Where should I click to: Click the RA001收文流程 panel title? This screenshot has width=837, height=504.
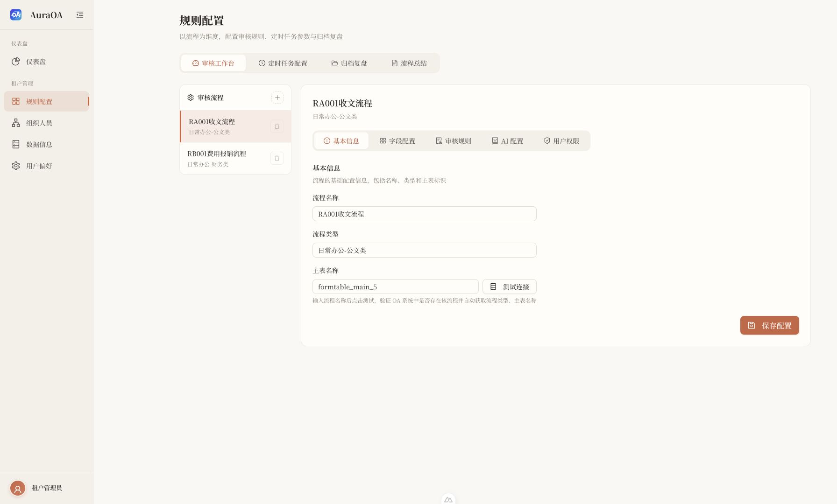point(342,103)
